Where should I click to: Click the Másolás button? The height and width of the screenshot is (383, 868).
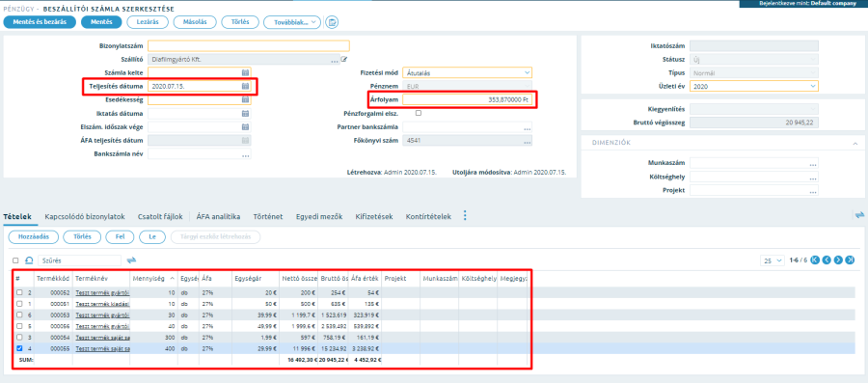click(194, 22)
